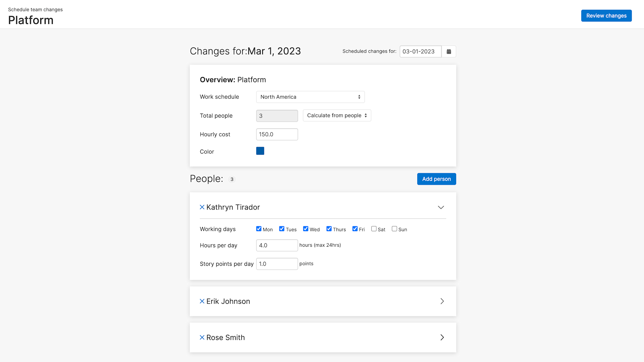Collapse the Kathryn Tirador section
Image resolution: width=644 pixels, height=362 pixels.
tap(441, 207)
